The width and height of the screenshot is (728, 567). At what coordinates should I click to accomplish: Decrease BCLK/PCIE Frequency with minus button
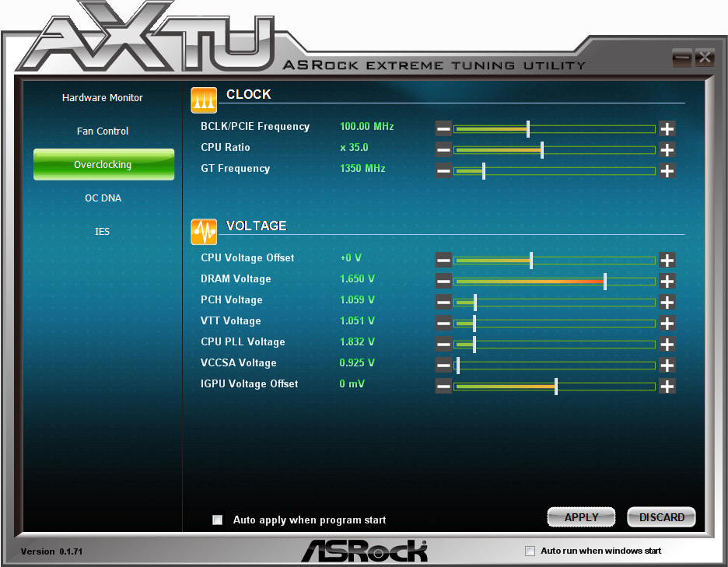(x=443, y=128)
